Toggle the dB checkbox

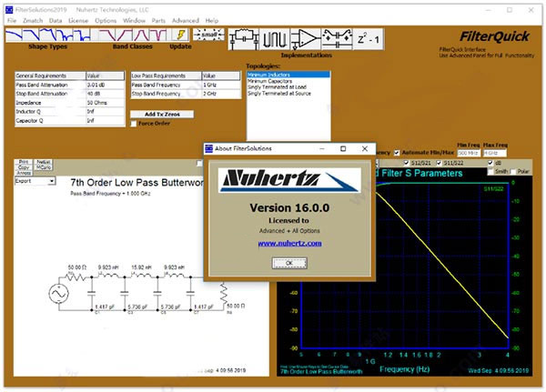pos(490,163)
